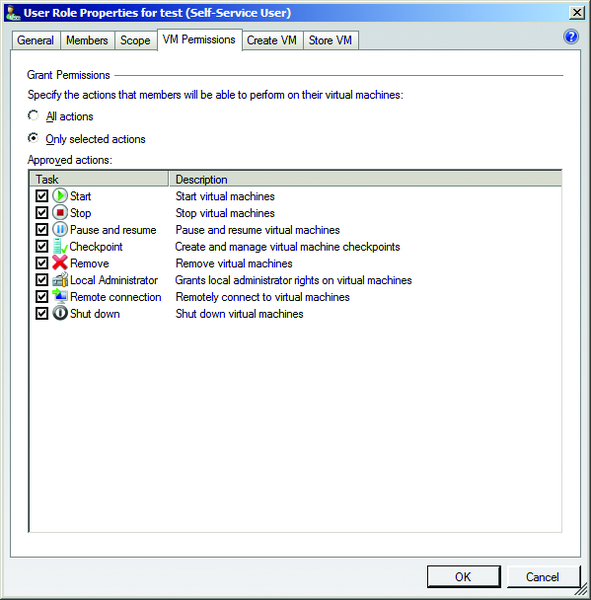Click the red X Remove icon
This screenshot has width=591, height=600.
coord(60,263)
